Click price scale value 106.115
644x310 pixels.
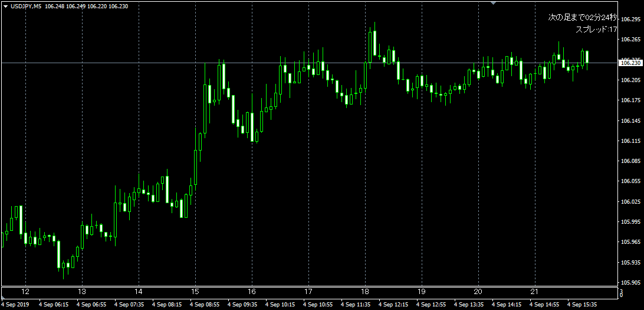(631, 141)
